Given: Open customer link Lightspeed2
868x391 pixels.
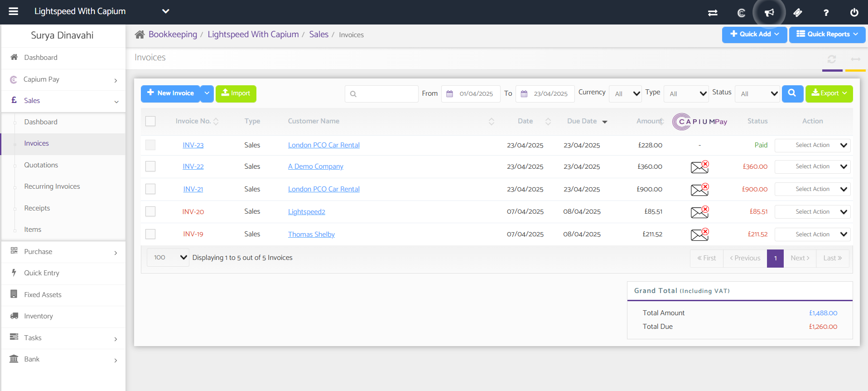Looking at the screenshot, I should [x=307, y=212].
